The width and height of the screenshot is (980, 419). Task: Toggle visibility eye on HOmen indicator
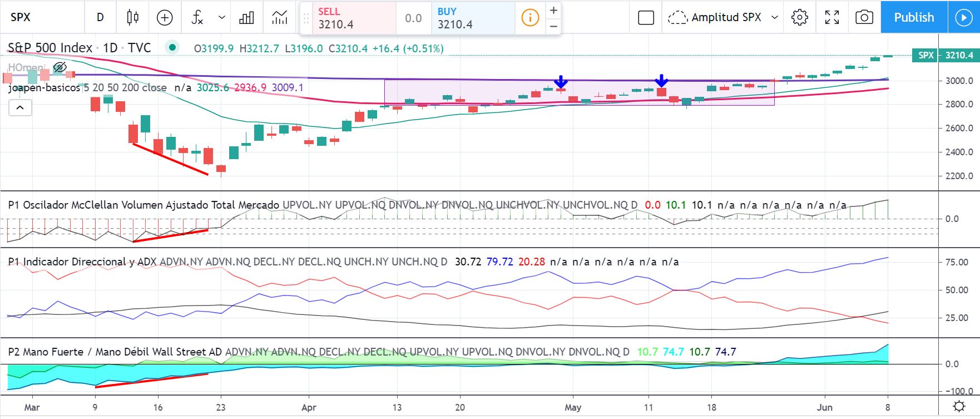click(x=60, y=68)
